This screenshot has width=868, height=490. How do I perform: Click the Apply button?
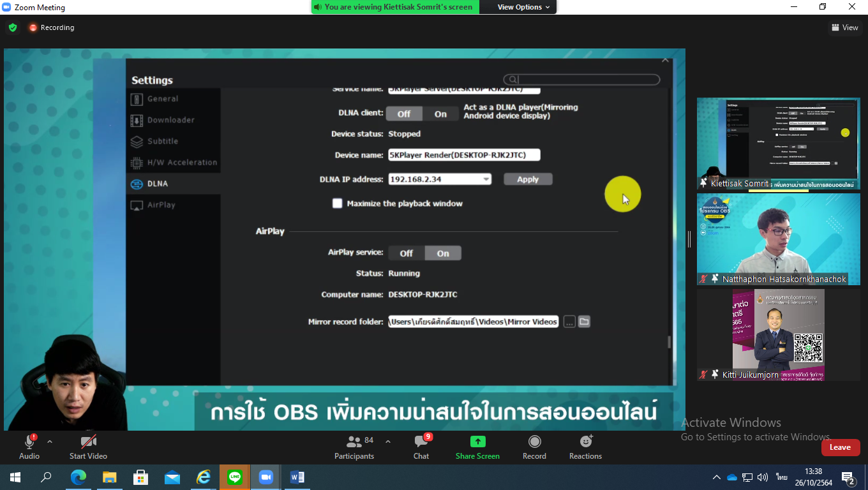point(528,179)
